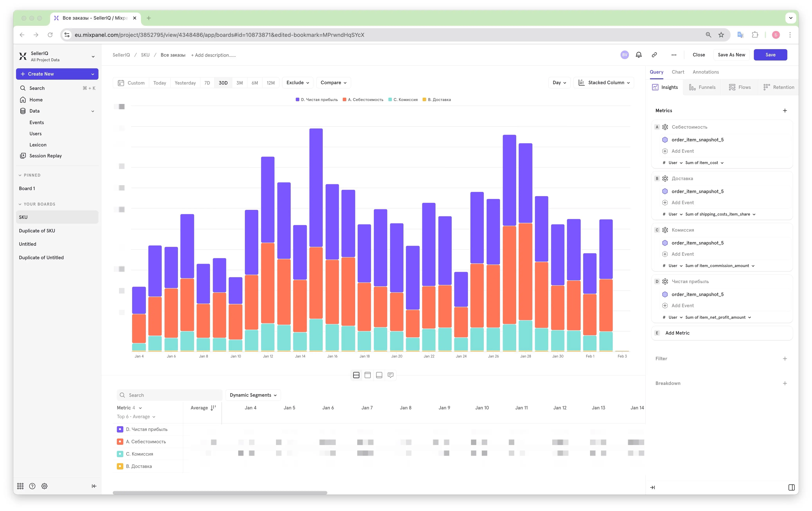Image resolution: width=812 pixels, height=511 pixels.
Task: Click the help question mark icon
Action: (x=32, y=486)
